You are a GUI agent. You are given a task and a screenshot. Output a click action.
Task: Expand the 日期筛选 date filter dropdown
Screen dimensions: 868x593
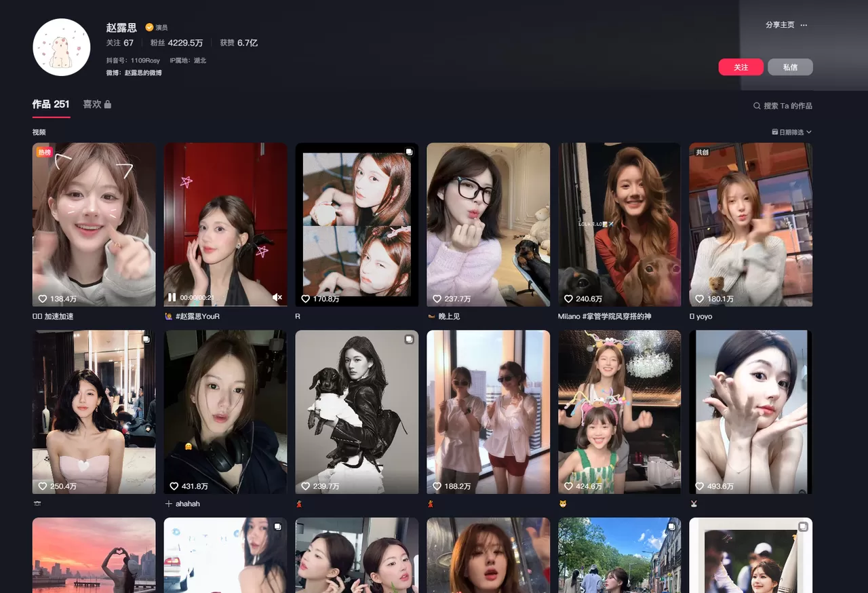coord(791,132)
